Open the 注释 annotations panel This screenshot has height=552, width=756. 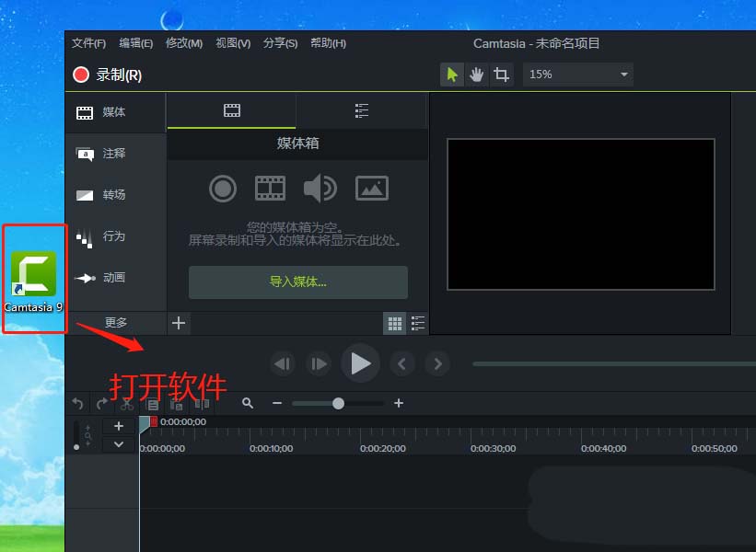coord(116,154)
